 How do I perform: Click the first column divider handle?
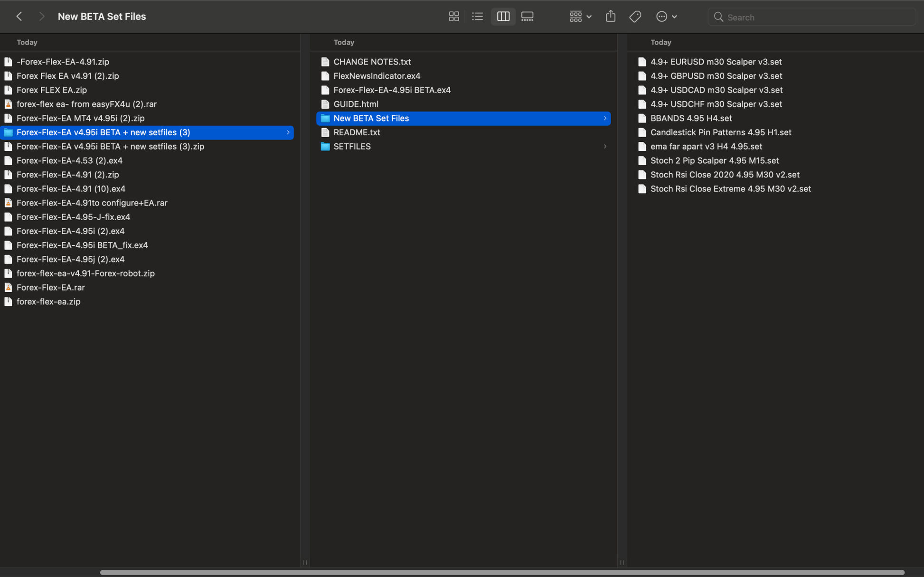pos(305,562)
